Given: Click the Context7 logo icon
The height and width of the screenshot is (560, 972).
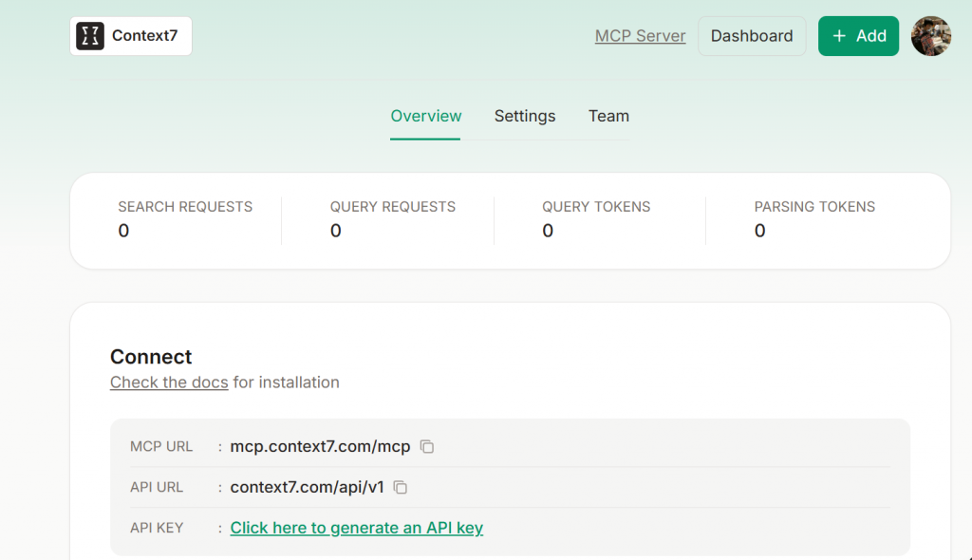Looking at the screenshot, I should pyautogui.click(x=90, y=36).
